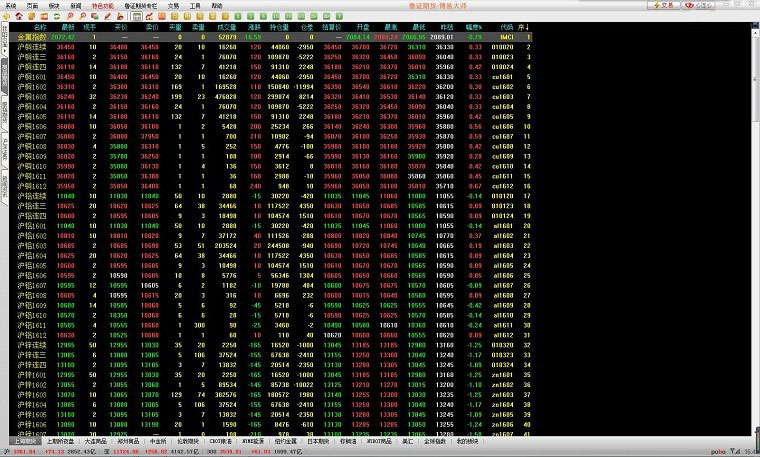Viewport: 760px width, 457px height.
Task: Open the 交易 menu in menu bar
Action: [173, 6]
